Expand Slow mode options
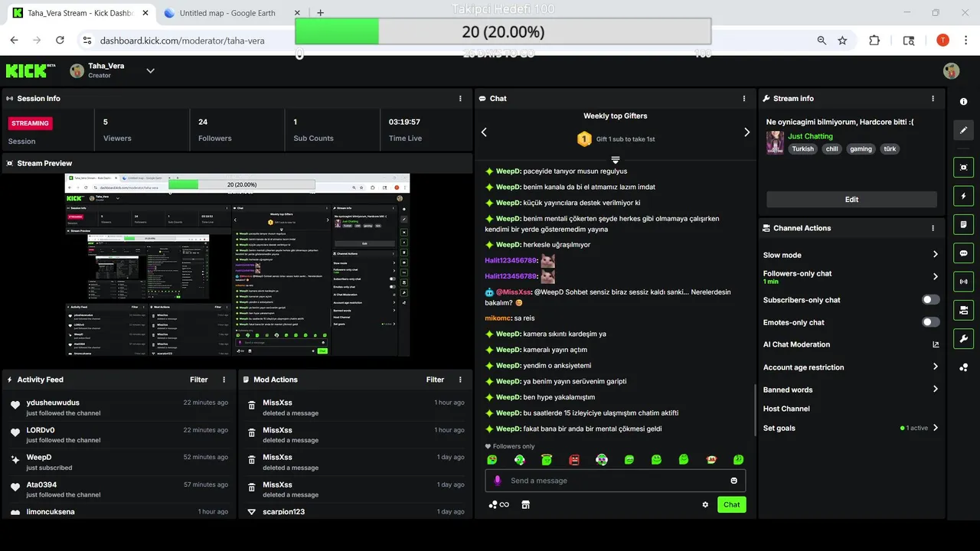The height and width of the screenshot is (551, 980). [936, 255]
